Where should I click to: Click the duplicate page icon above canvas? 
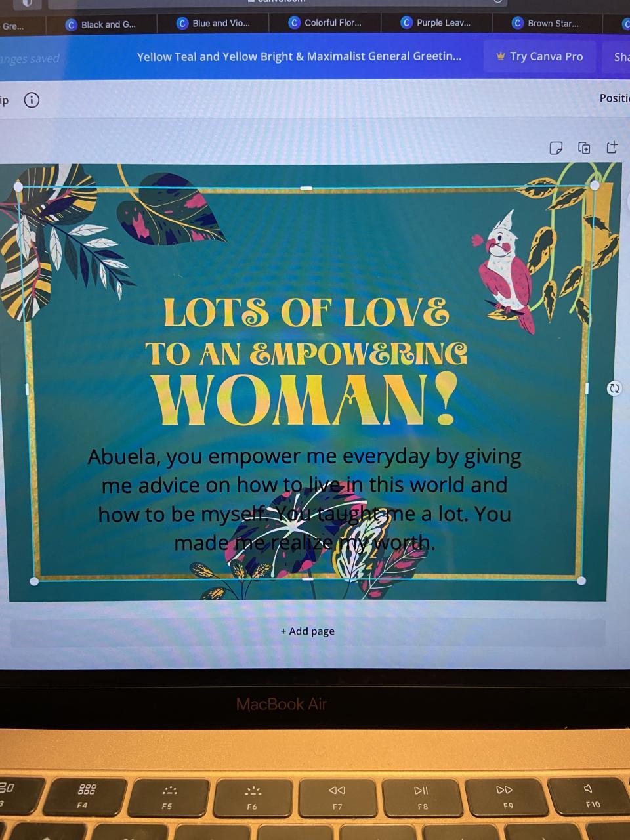click(x=583, y=148)
